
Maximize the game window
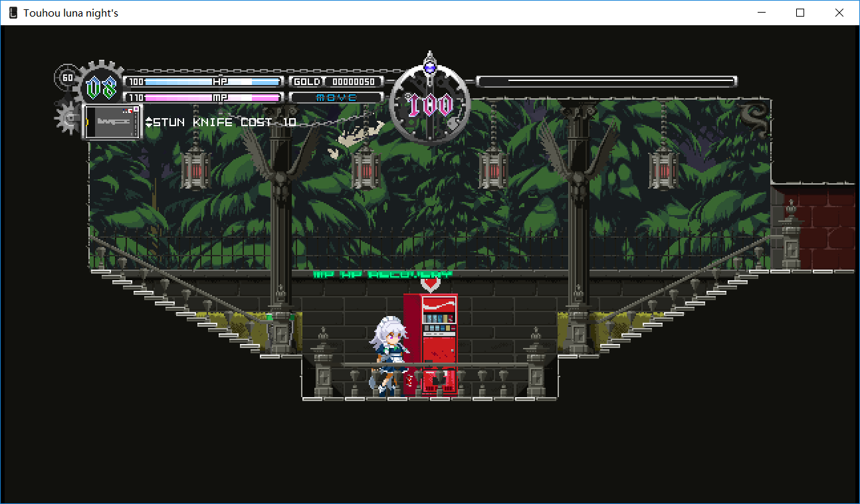pos(800,13)
